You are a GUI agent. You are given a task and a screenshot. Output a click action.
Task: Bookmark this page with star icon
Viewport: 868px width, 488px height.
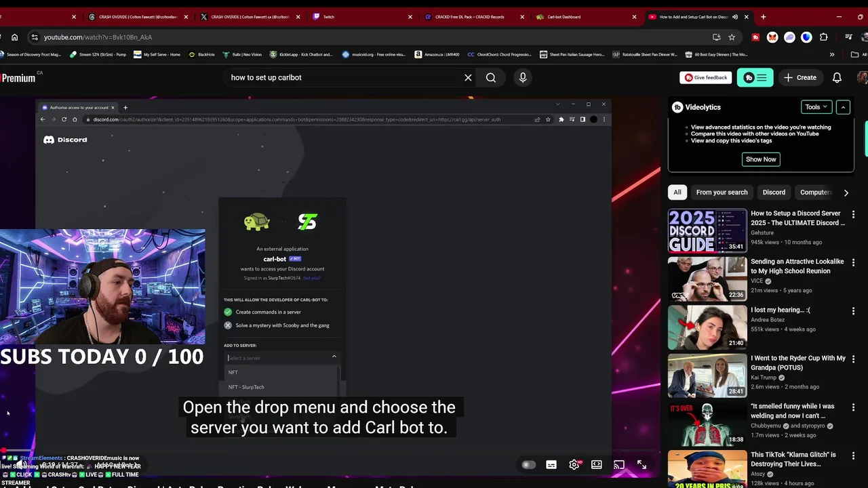coord(732,37)
